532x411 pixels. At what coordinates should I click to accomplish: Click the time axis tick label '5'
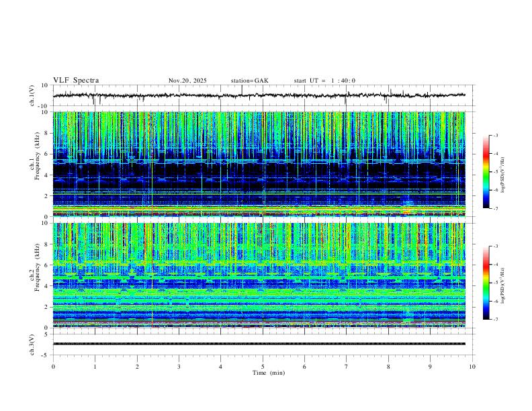[x=263, y=367]
